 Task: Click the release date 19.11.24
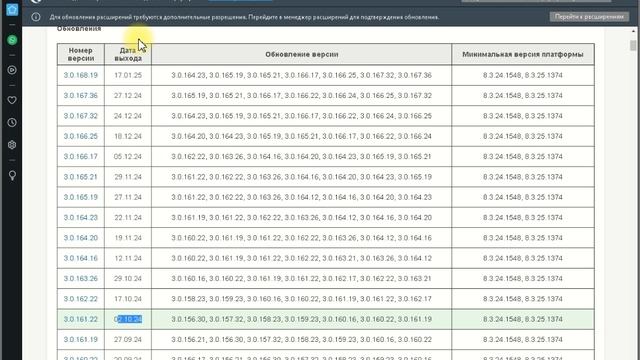click(x=128, y=238)
